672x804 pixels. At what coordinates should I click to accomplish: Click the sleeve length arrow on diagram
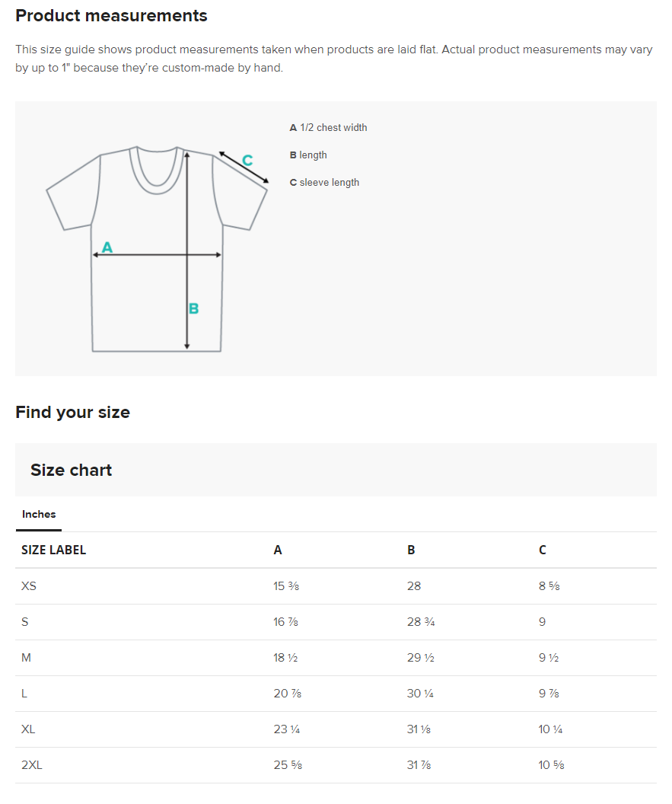[x=244, y=168]
